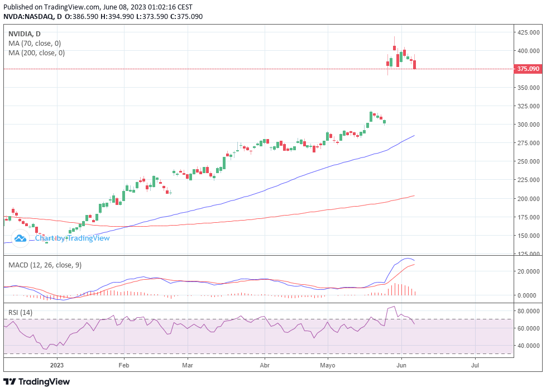This screenshot has height=392, width=546.
Task: Click the 150.000 price axis label
Action: pyautogui.click(x=528, y=236)
